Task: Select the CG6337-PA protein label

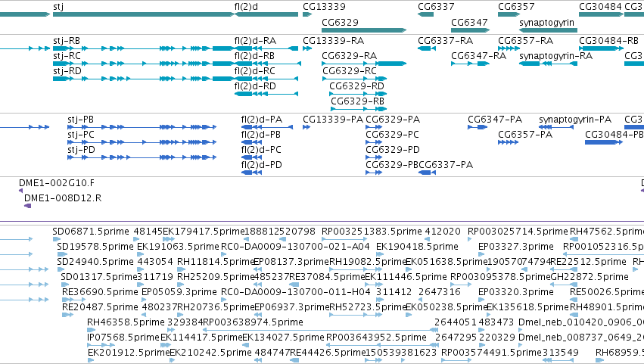Action: 446,165
